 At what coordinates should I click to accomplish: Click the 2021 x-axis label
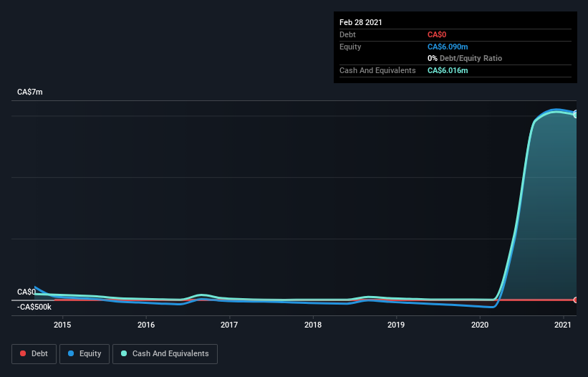point(562,325)
